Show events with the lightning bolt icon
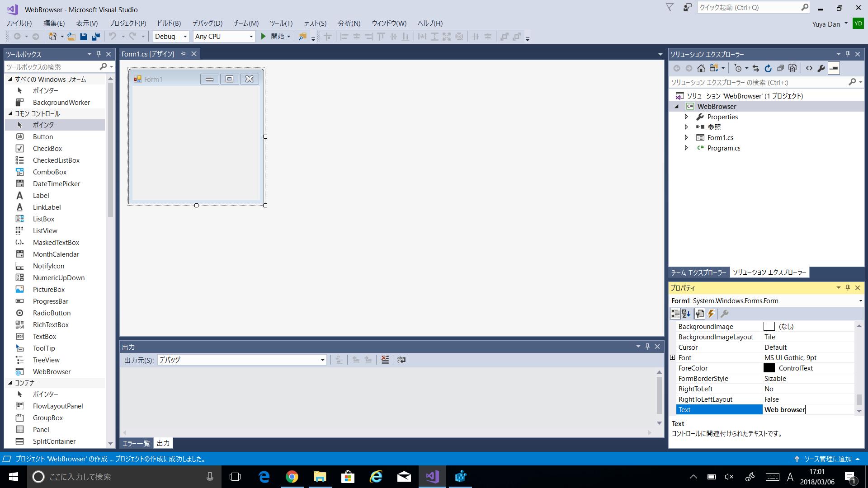This screenshot has height=488, width=868. [x=711, y=314]
